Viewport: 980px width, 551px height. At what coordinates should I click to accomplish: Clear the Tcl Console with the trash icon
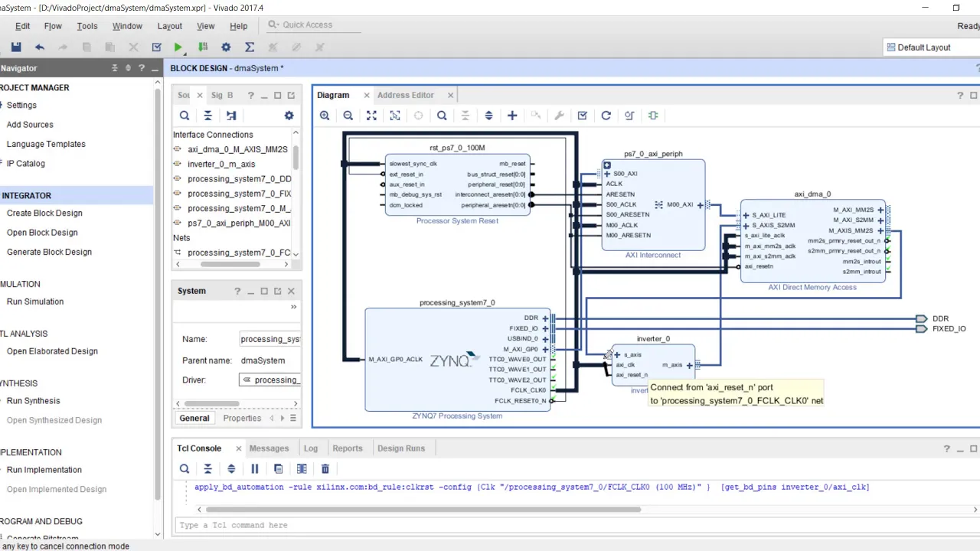tap(325, 468)
